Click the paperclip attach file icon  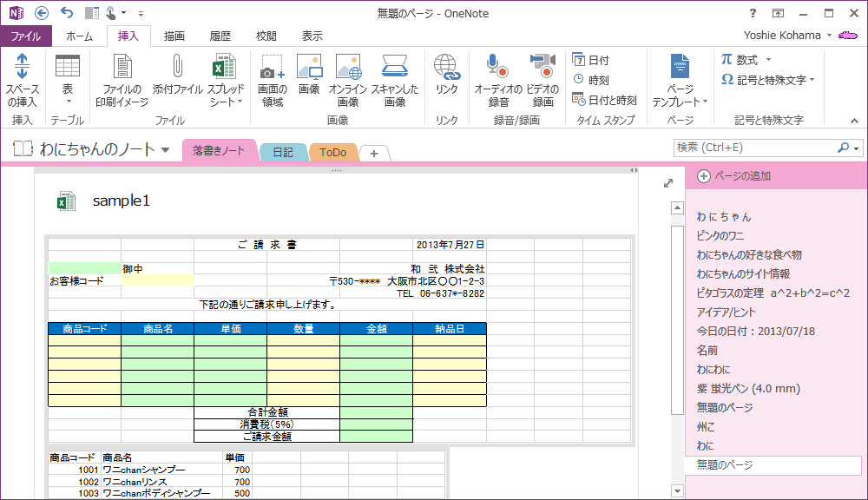[177, 66]
